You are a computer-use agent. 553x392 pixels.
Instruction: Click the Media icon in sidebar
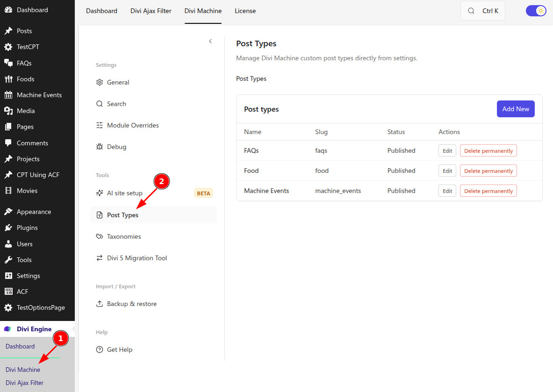point(8,111)
